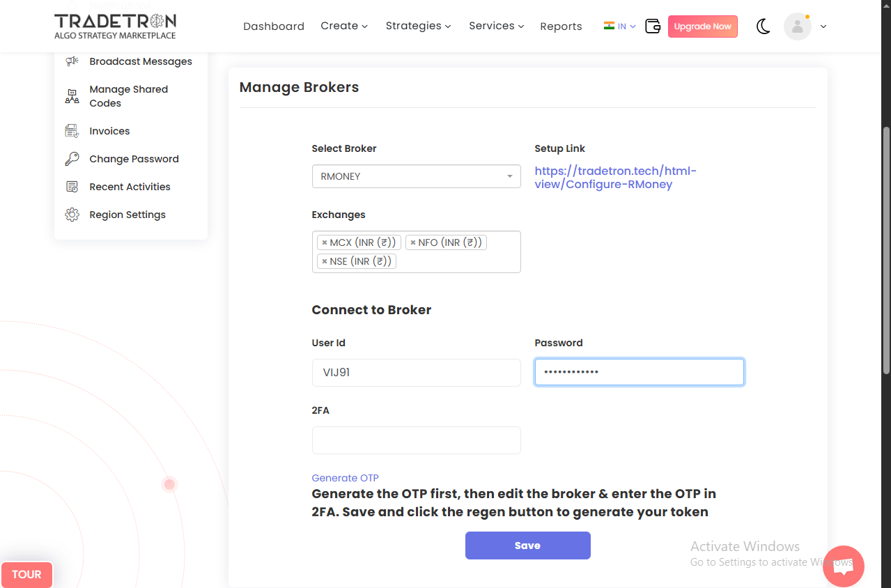Click the Broadcast Messages megaphone icon

pyautogui.click(x=72, y=61)
